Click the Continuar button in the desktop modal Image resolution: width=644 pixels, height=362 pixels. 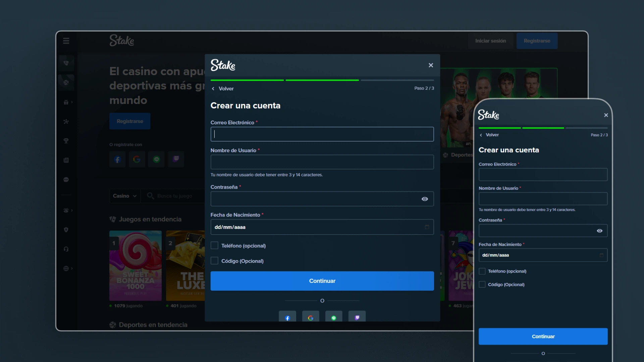322,281
